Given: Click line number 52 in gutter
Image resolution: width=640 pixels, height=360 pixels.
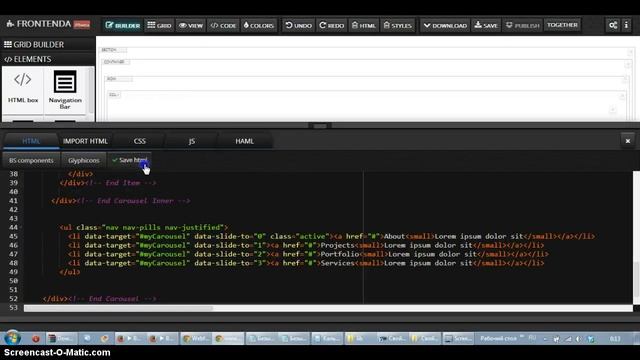Looking at the screenshot, I should click(x=13, y=299).
